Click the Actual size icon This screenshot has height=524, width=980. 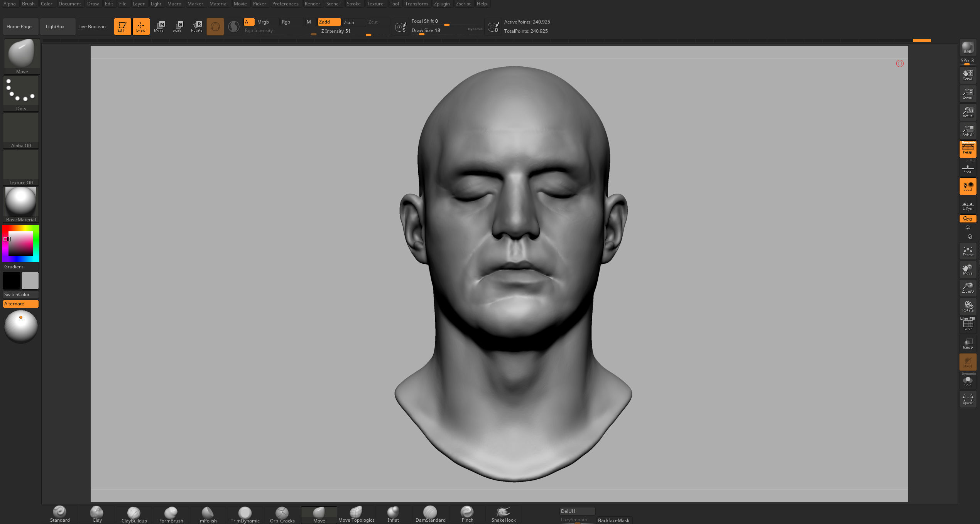[x=968, y=112]
